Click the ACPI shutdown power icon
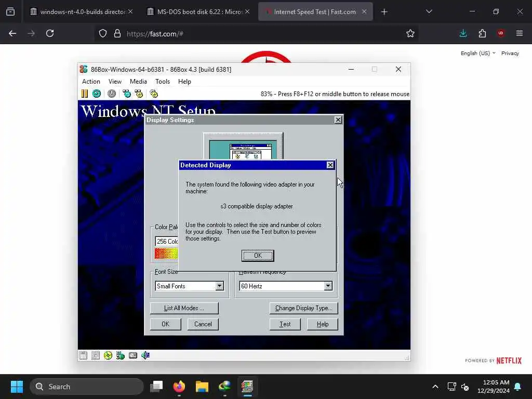532x399 pixels. pos(112,94)
